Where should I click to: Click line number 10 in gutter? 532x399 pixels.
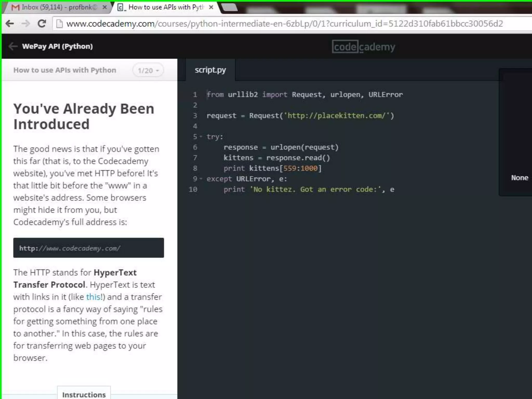[193, 189]
